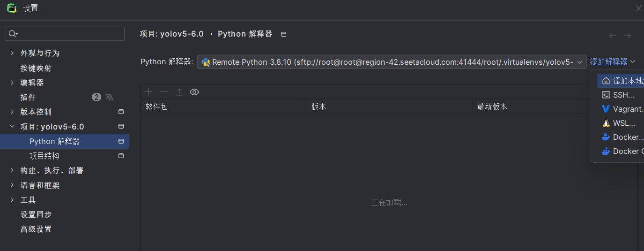
Task: Sort by 软件包 column header
Action: click(x=224, y=106)
